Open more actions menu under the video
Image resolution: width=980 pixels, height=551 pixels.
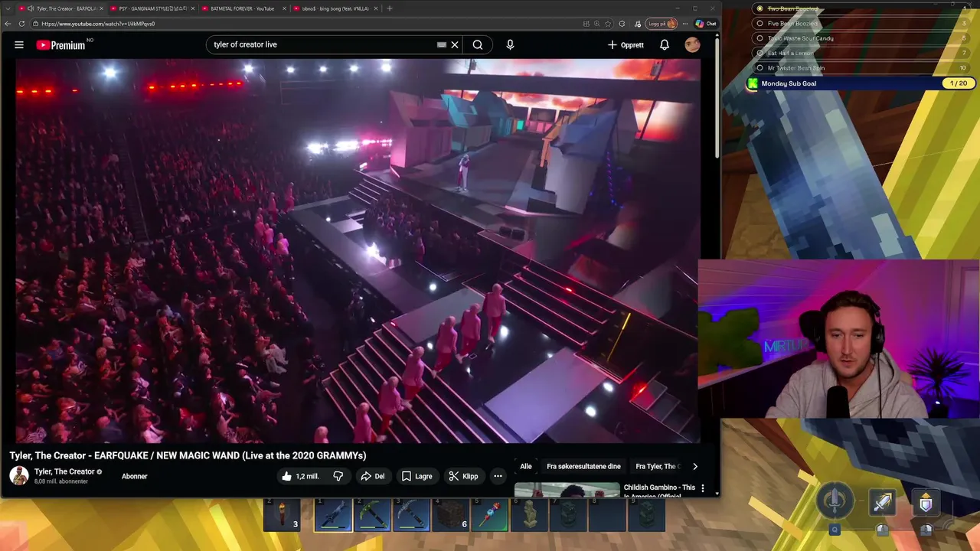pyautogui.click(x=498, y=476)
